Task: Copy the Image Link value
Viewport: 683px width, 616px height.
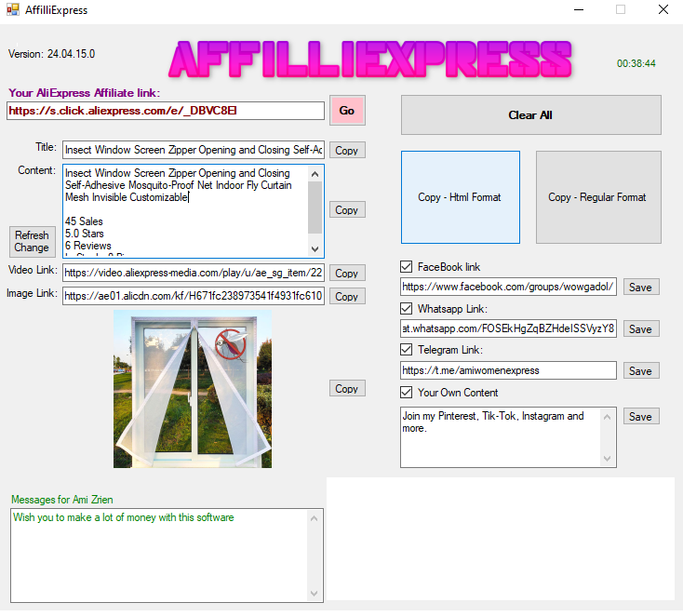Action: tap(347, 297)
